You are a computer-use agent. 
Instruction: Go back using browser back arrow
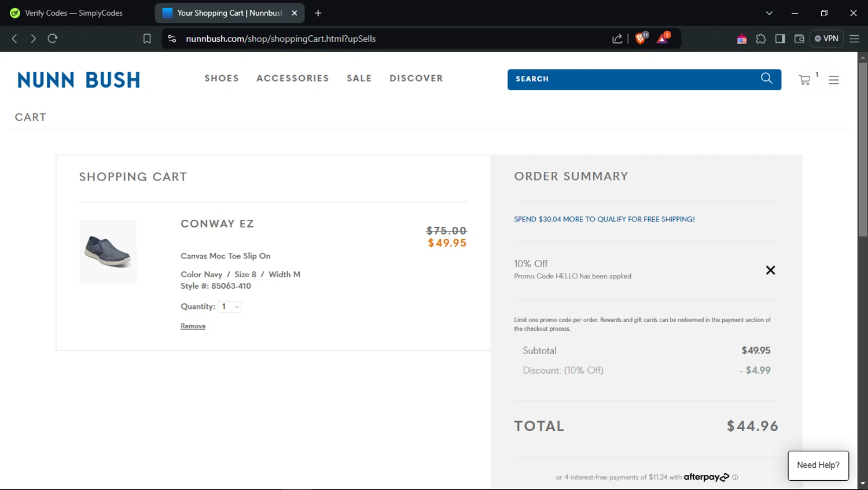(14, 39)
